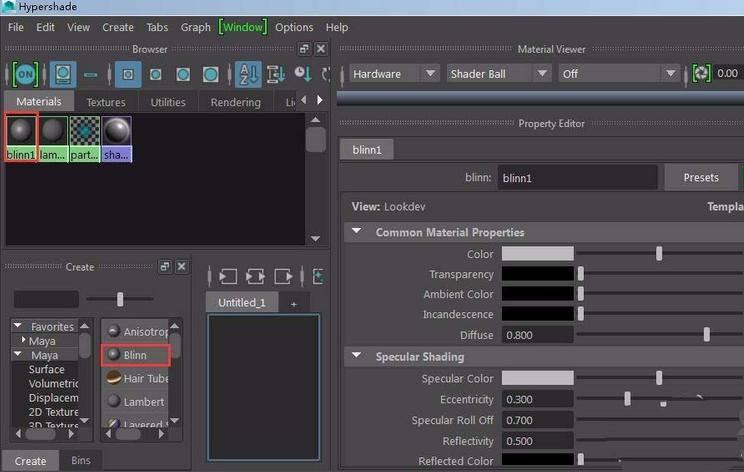This screenshot has height=472, width=744.
Task: Open the Window menu
Action: coord(243,27)
